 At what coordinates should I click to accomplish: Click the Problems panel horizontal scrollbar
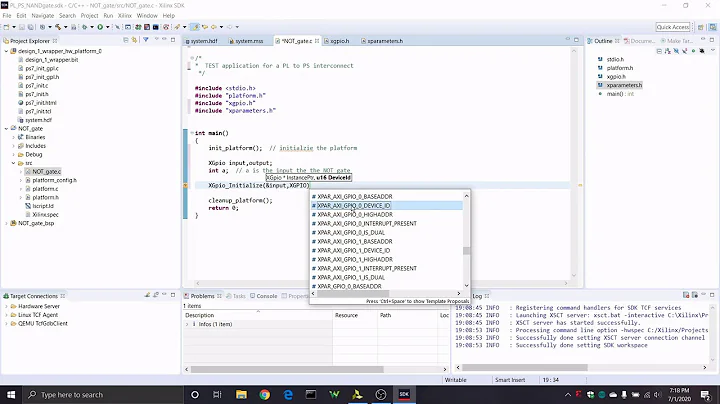click(x=287, y=369)
